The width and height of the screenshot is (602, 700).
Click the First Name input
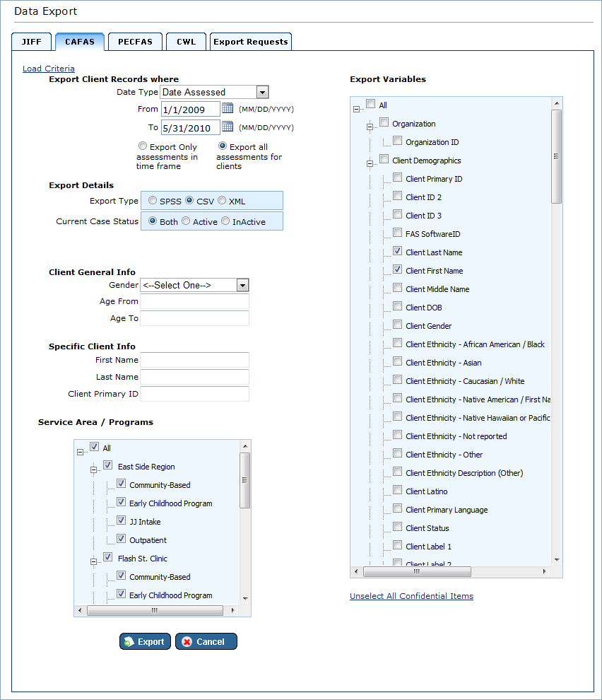[x=194, y=360]
